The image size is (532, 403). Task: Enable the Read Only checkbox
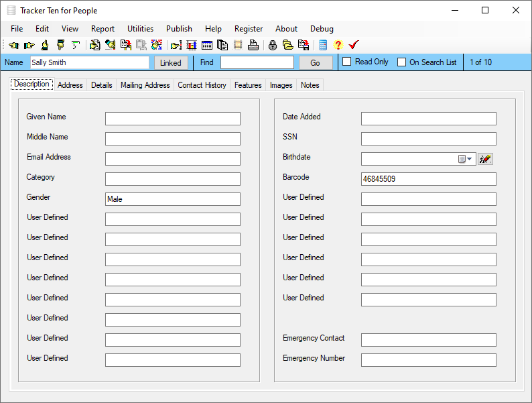tap(347, 62)
